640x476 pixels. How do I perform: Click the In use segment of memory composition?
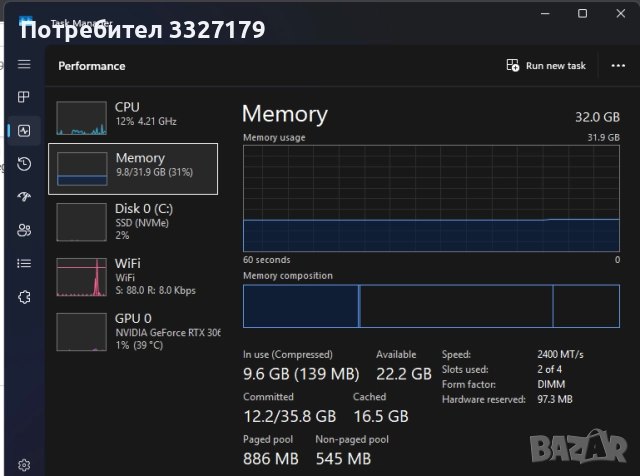[301, 306]
